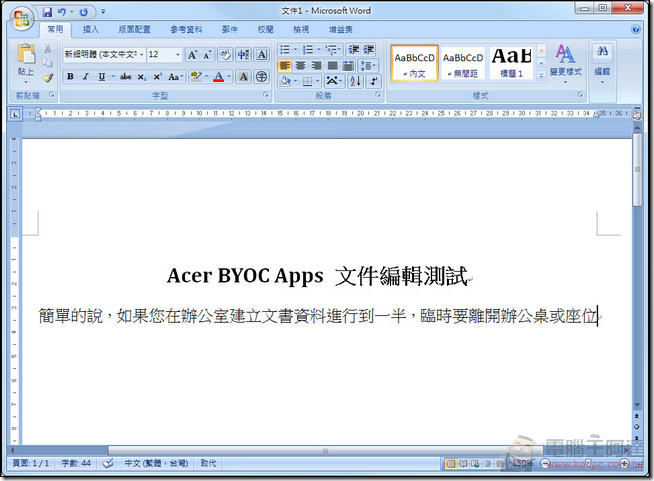Shrink font size with small A
Screen dimensions: 654x481
click(207, 55)
